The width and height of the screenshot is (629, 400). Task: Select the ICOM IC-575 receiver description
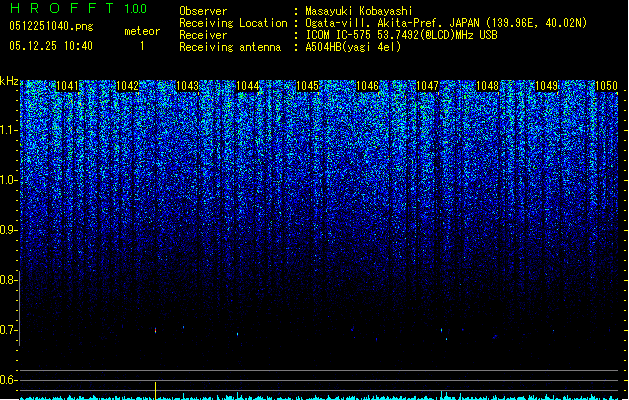pos(401,35)
